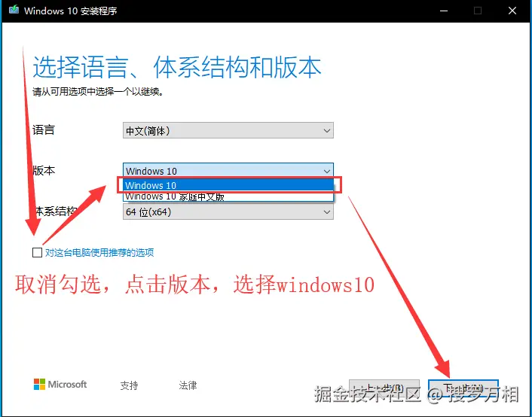Click the 选择语言、体系结构和版本 heading
The image size is (532, 417).
(x=177, y=67)
